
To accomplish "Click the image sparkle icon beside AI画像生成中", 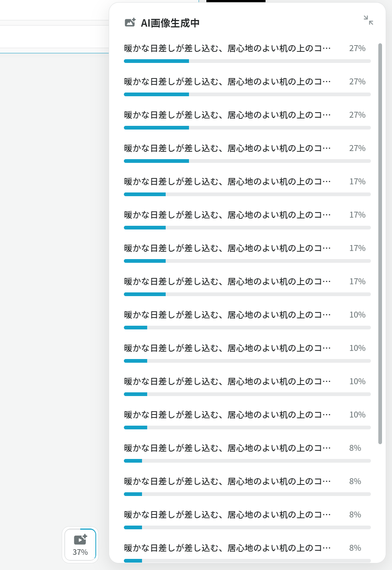I will (x=130, y=23).
